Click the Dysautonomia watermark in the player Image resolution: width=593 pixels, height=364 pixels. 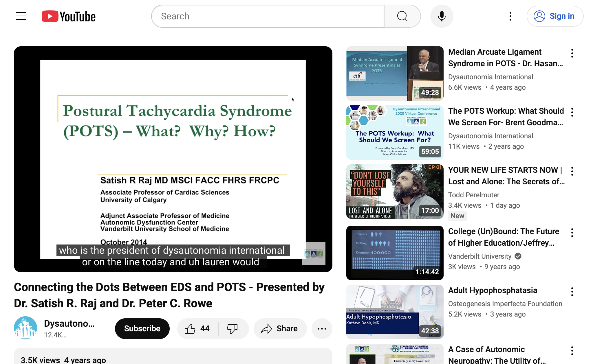[x=314, y=254]
